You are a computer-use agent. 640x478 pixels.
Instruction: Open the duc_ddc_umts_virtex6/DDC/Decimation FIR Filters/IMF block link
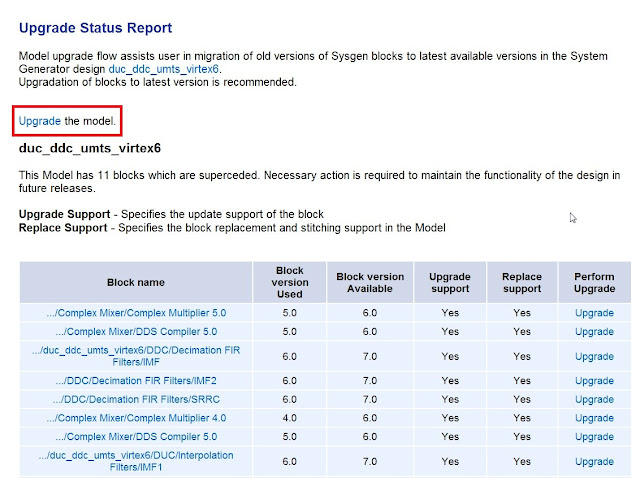pos(136,356)
